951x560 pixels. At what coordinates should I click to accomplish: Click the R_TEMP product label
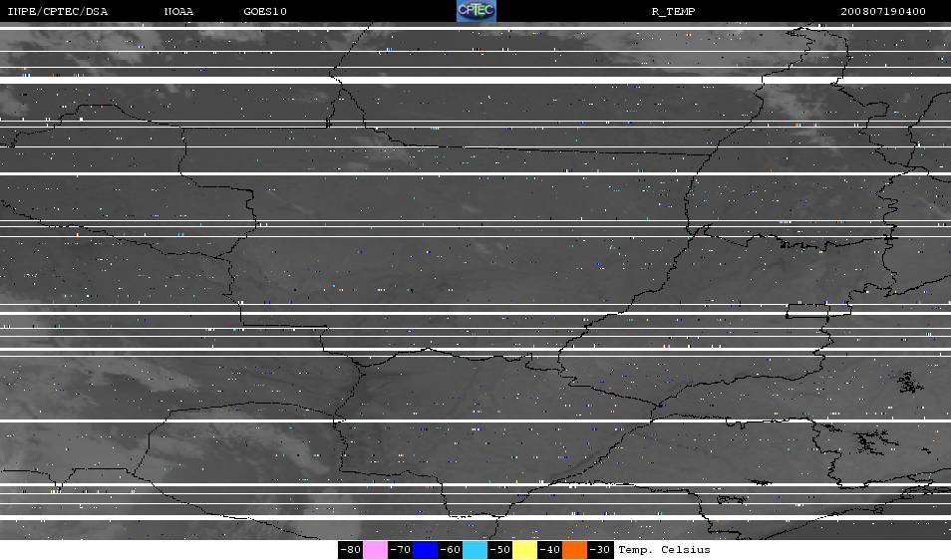(x=673, y=12)
